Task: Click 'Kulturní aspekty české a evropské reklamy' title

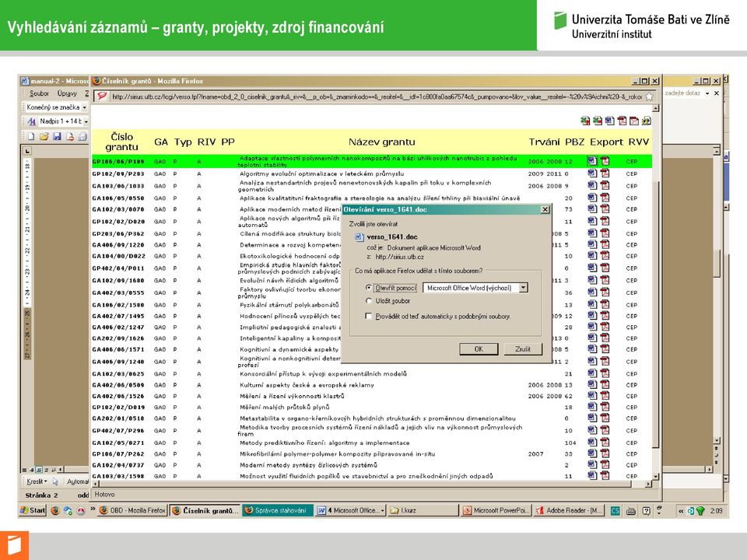Action: click(x=307, y=385)
